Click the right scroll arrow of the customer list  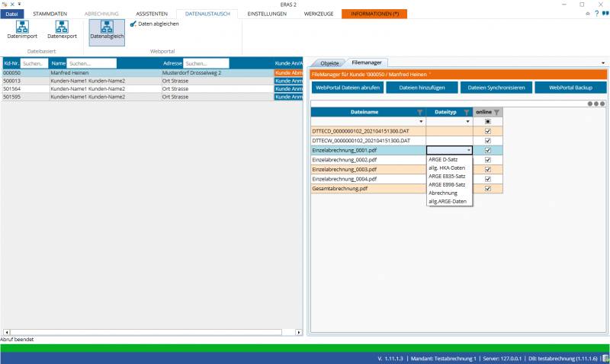tap(299, 333)
